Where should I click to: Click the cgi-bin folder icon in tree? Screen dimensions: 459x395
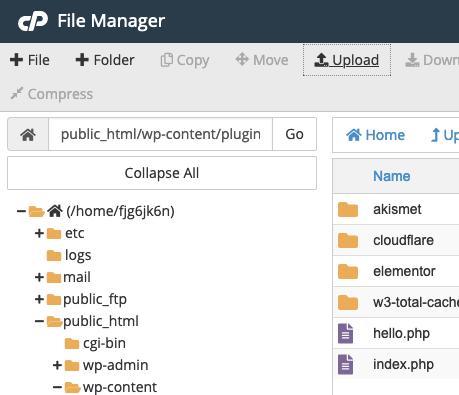point(72,344)
